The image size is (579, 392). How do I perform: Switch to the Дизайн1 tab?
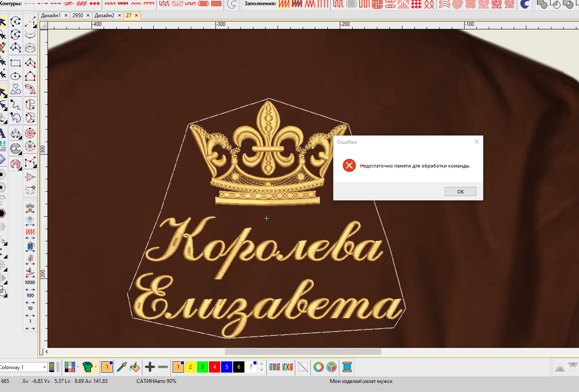51,15
